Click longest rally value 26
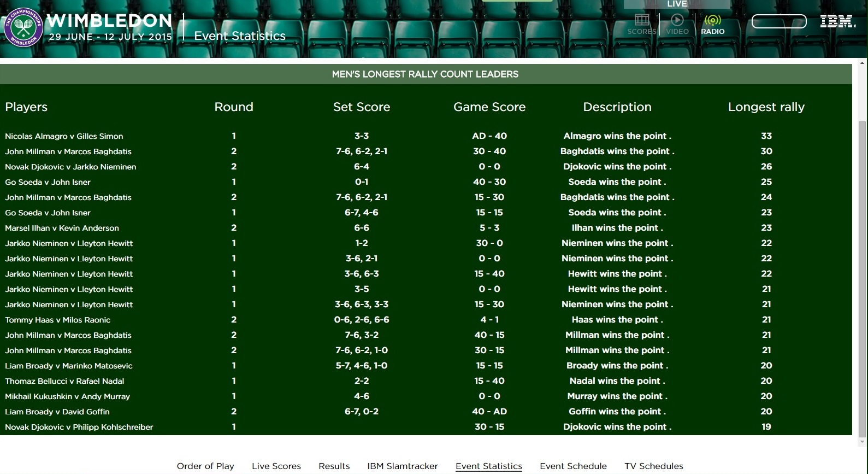The width and height of the screenshot is (868, 474). (x=766, y=167)
